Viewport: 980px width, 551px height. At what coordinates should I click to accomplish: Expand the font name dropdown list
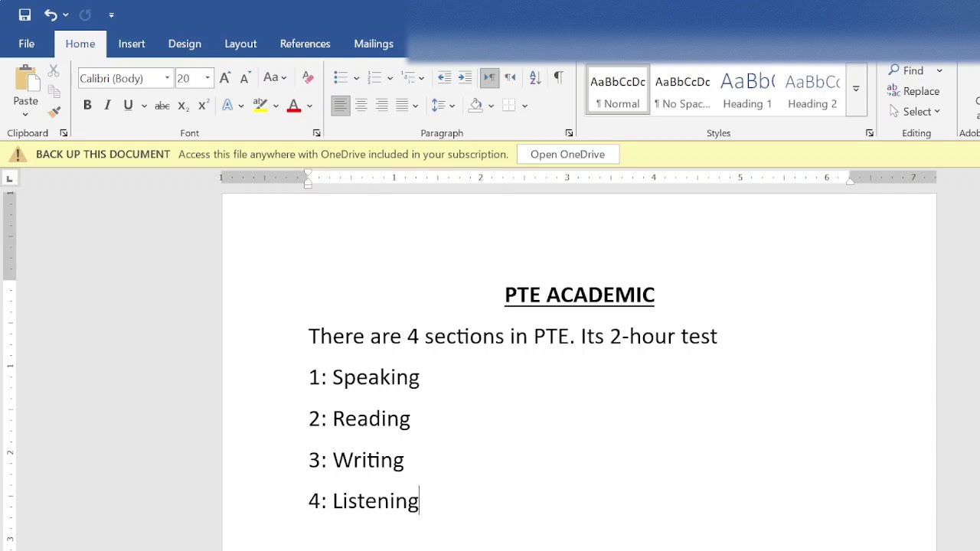[x=167, y=78]
